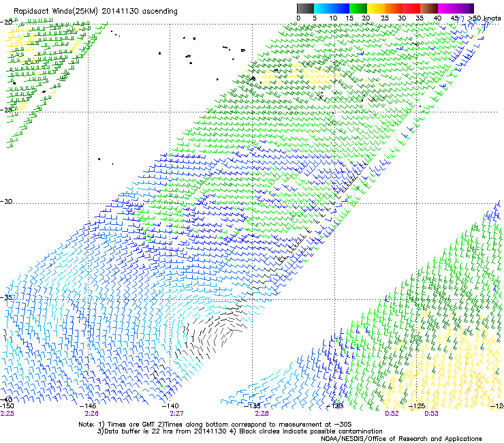Click the green 15–20 knots legend segment
504x443 pixels.
tap(358, 8)
